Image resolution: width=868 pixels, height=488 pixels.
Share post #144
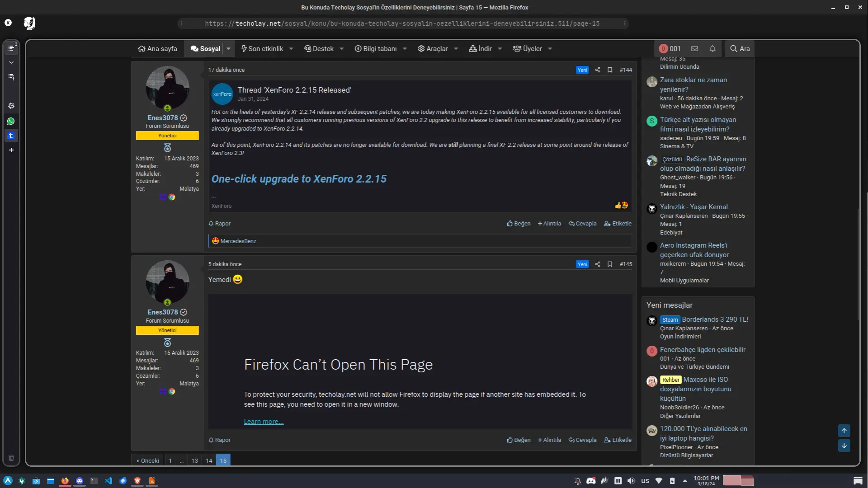598,70
